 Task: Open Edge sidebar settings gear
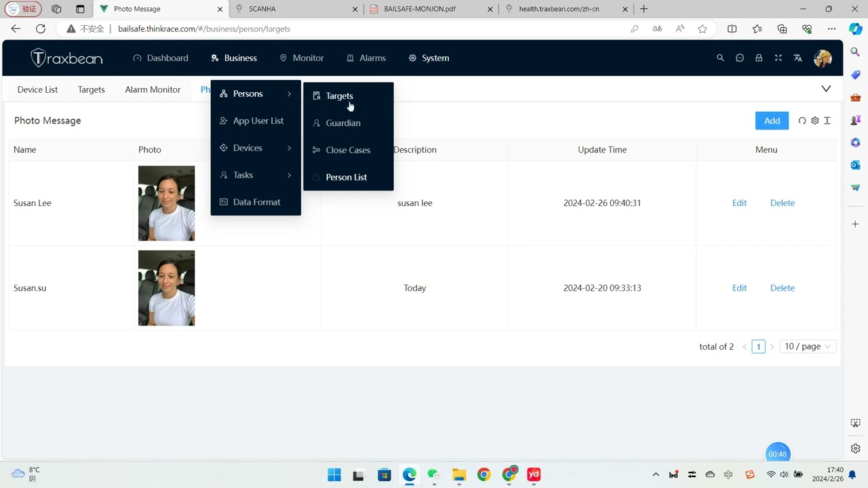tap(856, 449)
